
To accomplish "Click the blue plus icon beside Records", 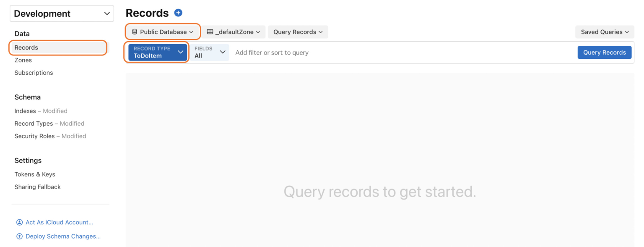I will [x=178, y=13].
